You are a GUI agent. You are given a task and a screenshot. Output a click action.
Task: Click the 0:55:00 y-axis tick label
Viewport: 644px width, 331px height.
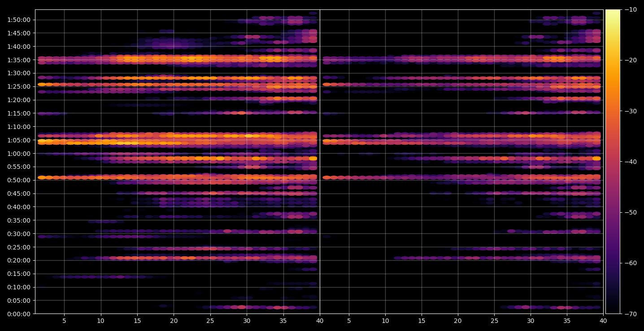coord(19,167)
